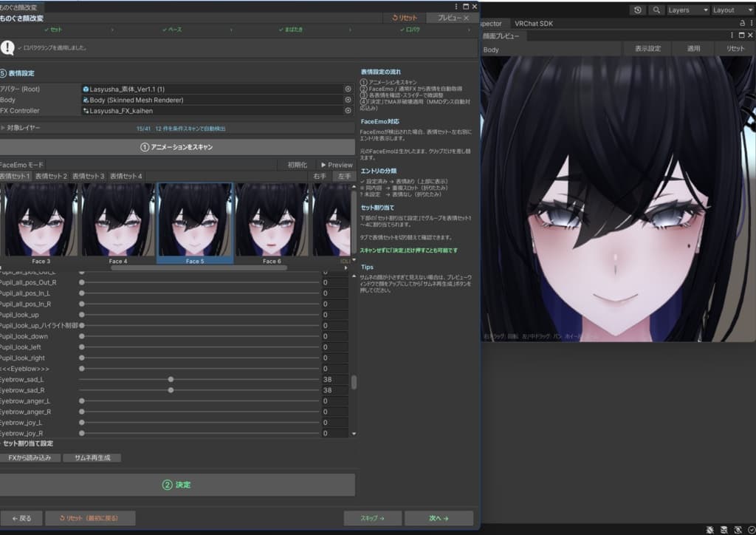Select the 左手 hand toggle

[x=344, y=177]
